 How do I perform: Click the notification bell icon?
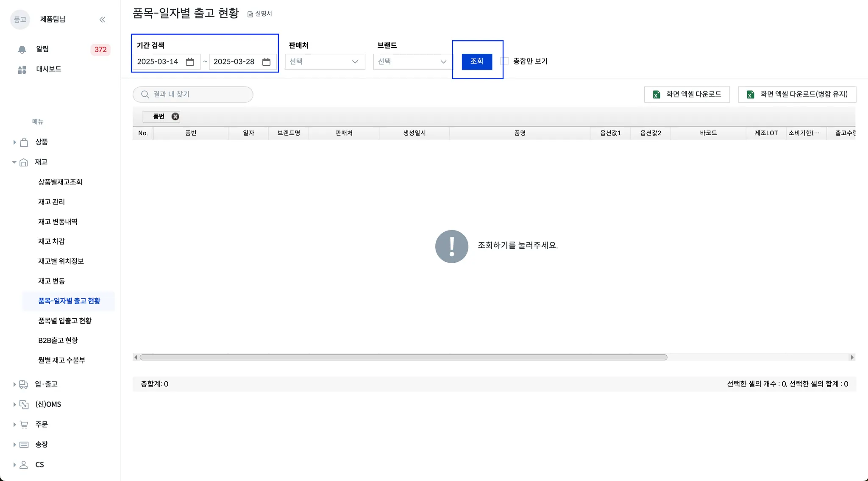tap(22, 50)
